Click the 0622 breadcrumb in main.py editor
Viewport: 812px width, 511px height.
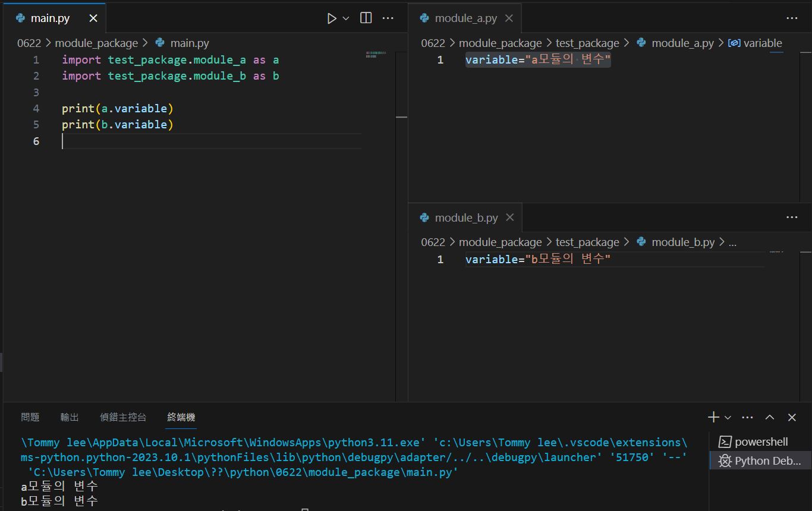[29, 43]
